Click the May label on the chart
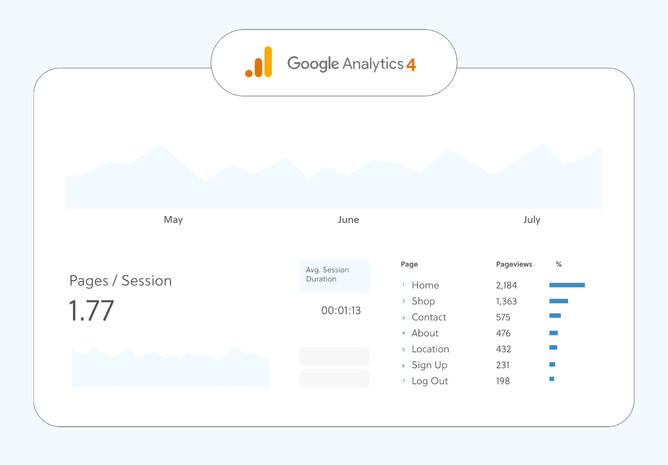 click(x=173, y=220)
